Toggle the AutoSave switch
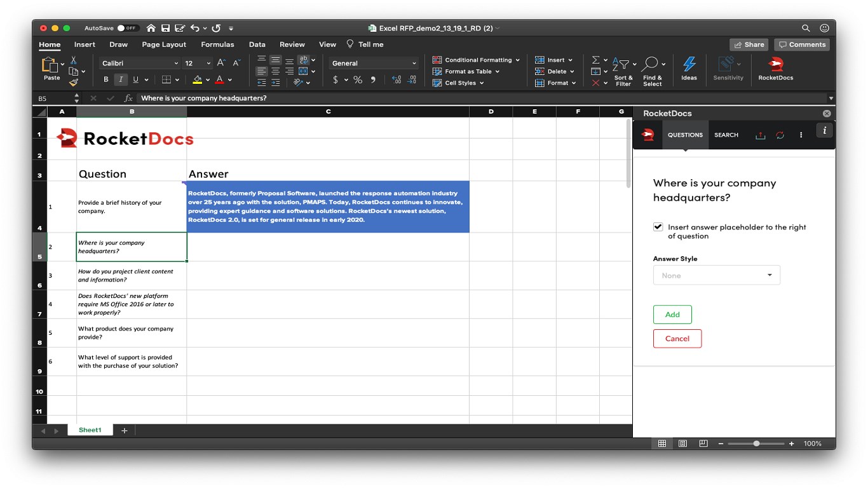 [128, 28]
